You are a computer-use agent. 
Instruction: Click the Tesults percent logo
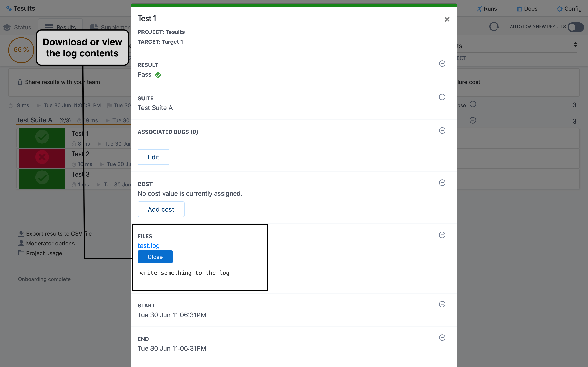(9, 9)
